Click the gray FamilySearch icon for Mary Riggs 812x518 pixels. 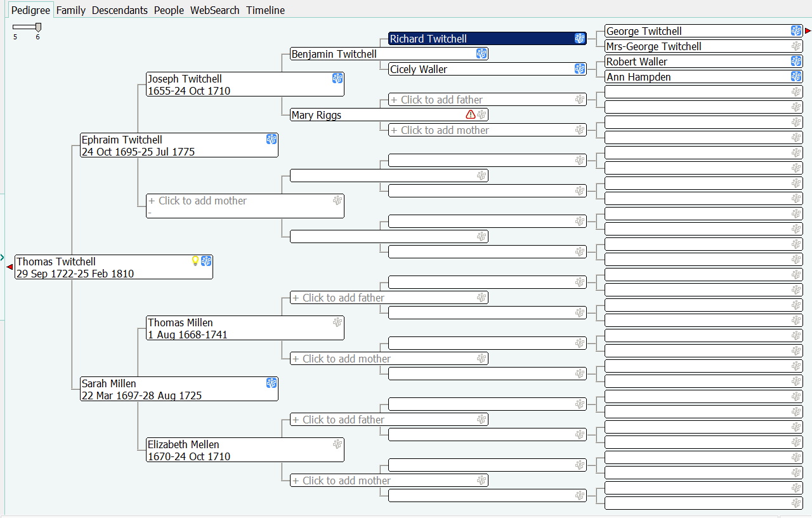[482, 115]
